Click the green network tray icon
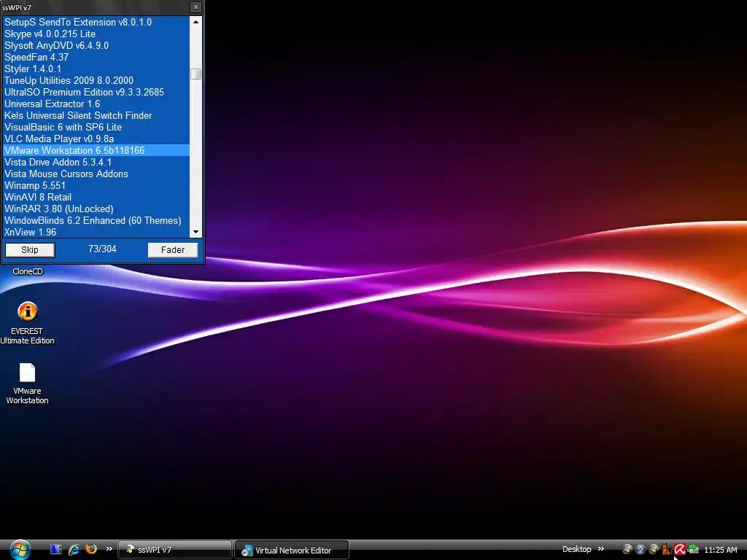747x560 pixels. pos(693,550)
